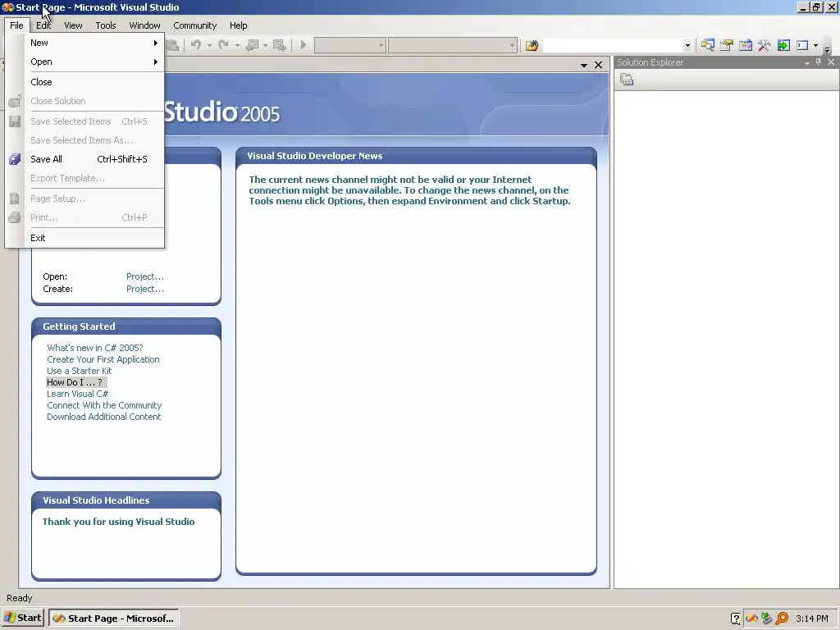The width and height of the screenshot is (840, 630).
Task: Click the Start Page taskbar button
Action: pos(113,619)
